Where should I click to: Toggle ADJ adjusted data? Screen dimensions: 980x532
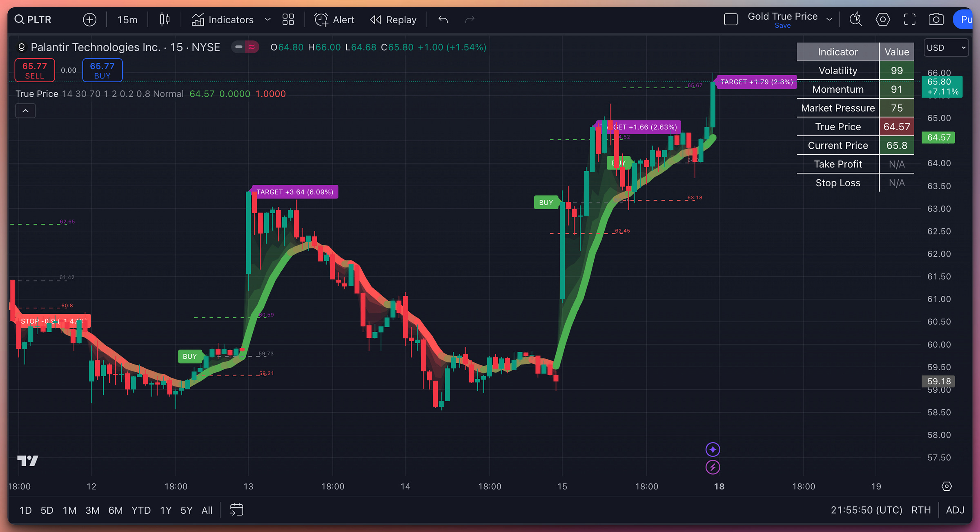[955, 510]
